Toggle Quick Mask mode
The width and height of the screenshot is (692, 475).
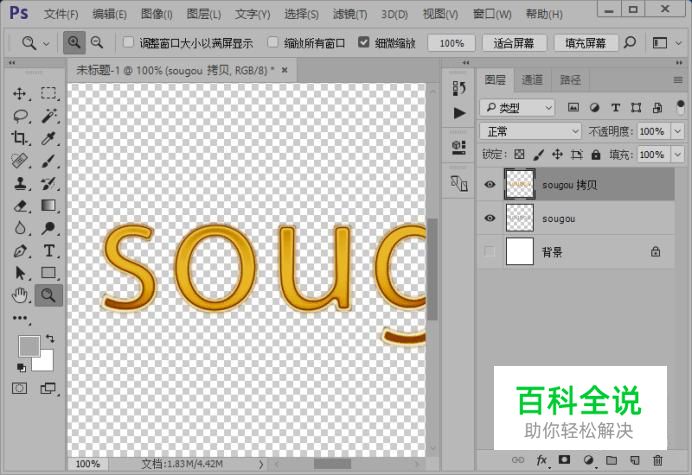click(x=19, y=388)
